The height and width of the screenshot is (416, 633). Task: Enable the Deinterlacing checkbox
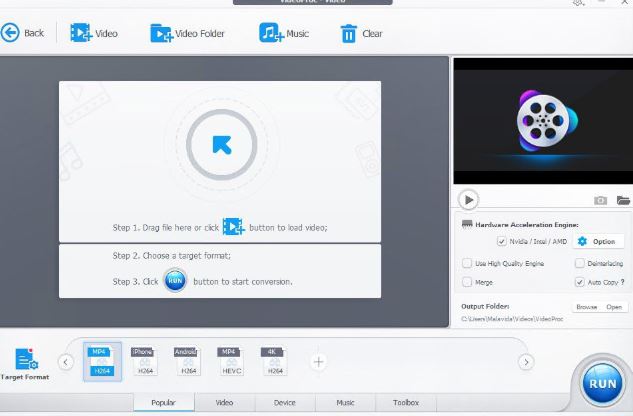tap(579, 263)
